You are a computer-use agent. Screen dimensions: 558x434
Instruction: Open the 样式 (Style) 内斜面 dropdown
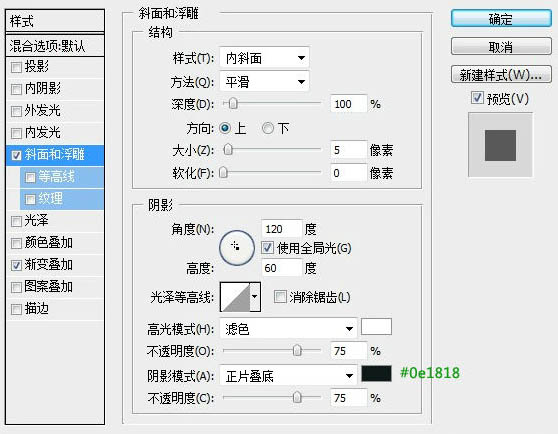(x=264, y=58)
